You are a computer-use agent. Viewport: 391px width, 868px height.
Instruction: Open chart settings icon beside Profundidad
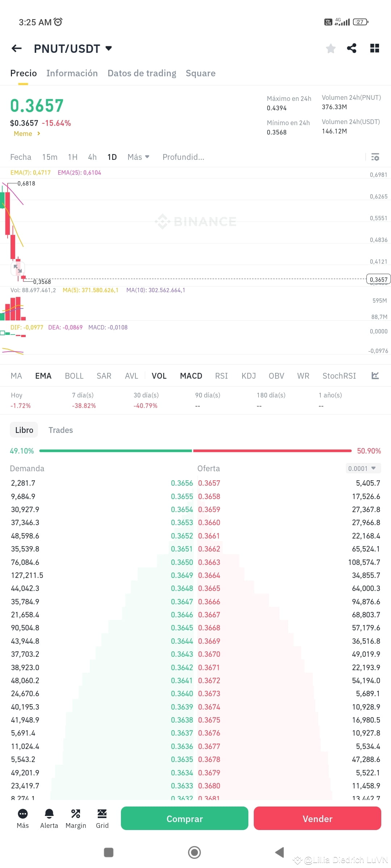coord(375,157)
